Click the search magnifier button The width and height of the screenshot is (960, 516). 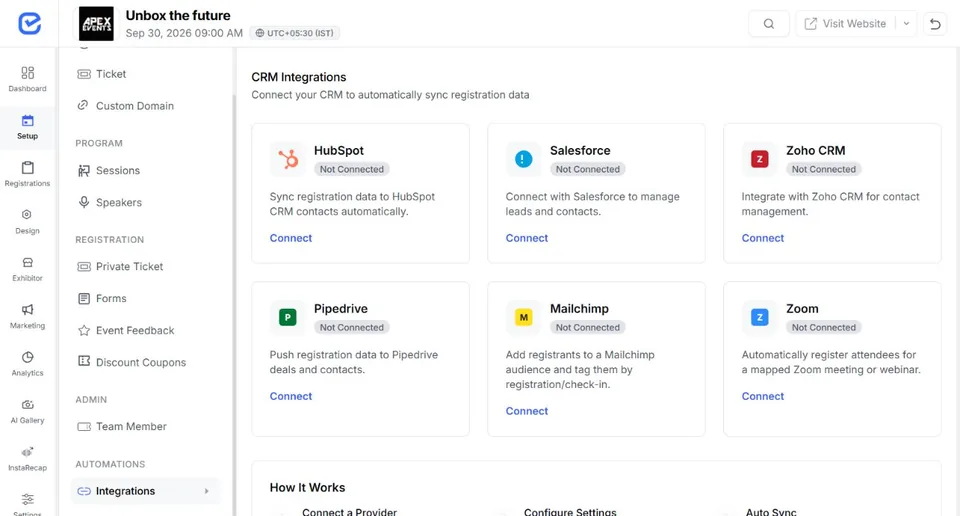pos(768,24)
